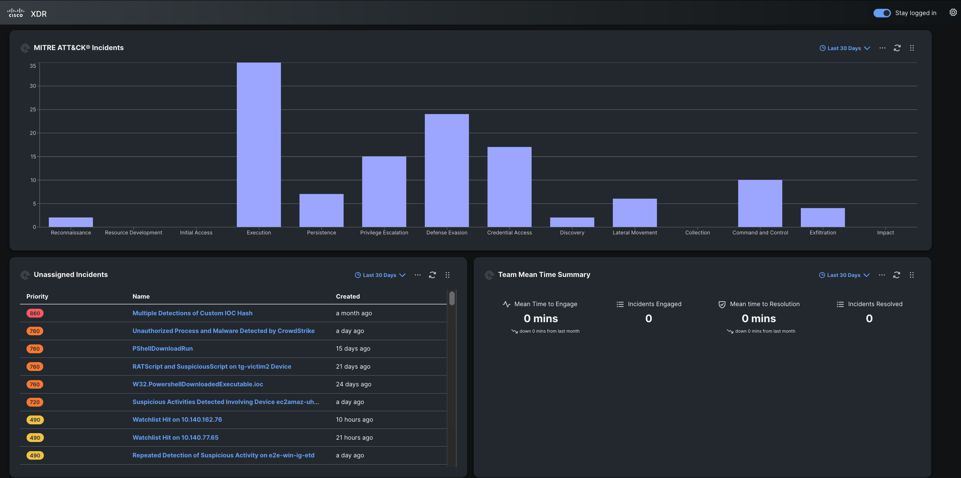Click the Team Mean Time Summary drag handle
The width and height of the screenshot is (961, 478).
point(912,275)
